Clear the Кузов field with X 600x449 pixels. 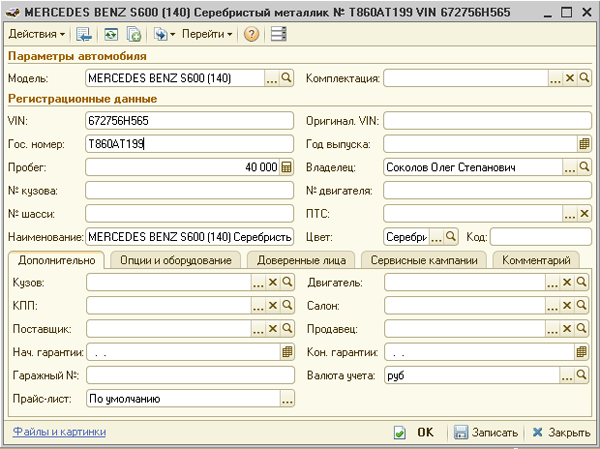273,282
